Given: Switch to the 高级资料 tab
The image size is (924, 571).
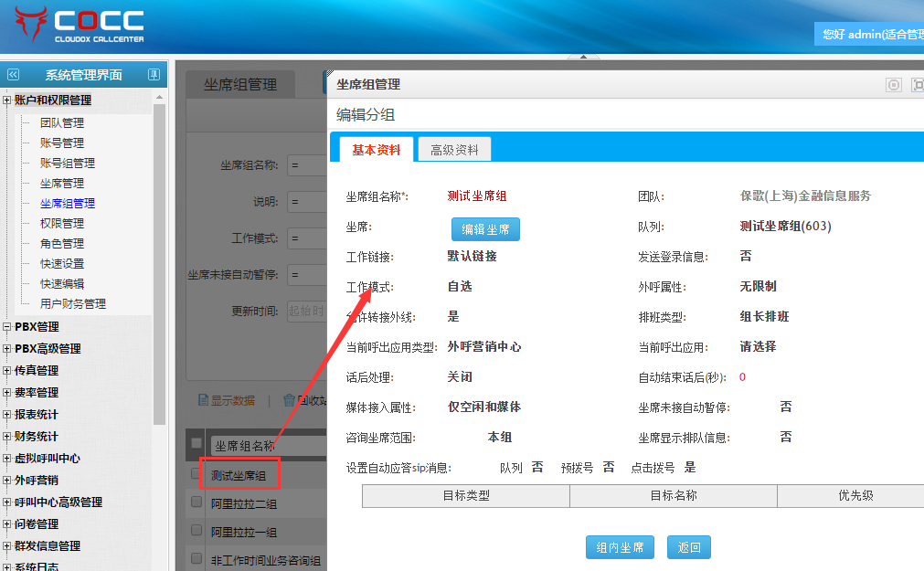Looking at the screenshot, I should (454, 150).
